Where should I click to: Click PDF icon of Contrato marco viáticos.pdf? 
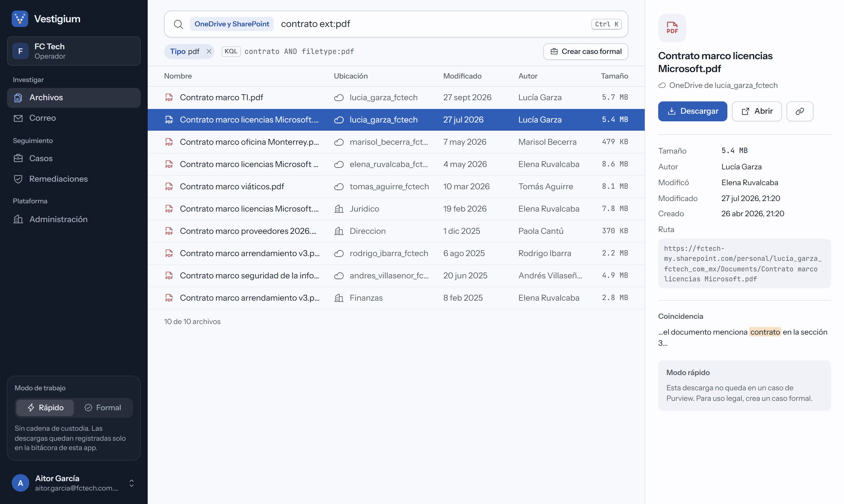tap(169, 186)
